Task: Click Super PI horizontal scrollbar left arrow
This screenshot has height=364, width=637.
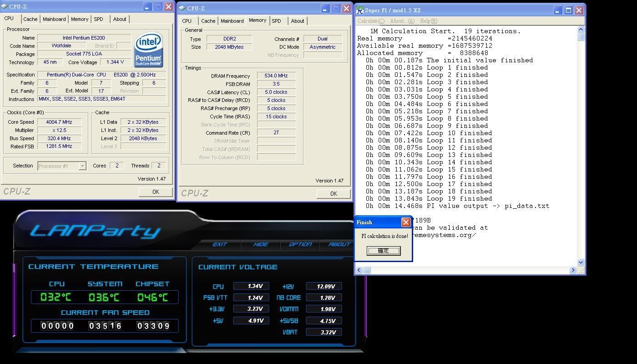Action: (359, 270)
